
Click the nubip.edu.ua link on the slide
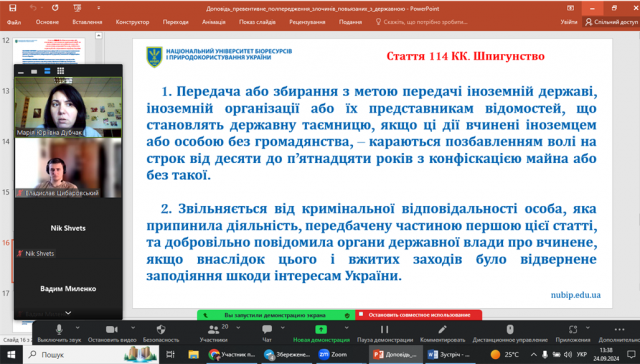(x=576, y=295)
